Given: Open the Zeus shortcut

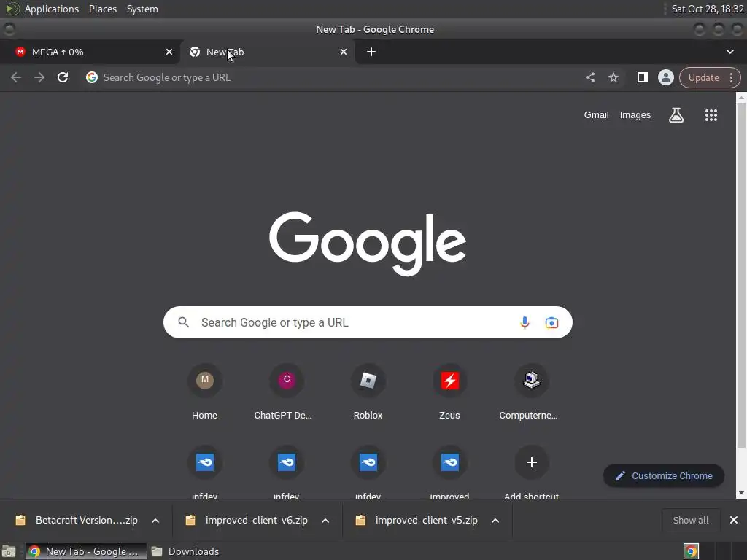Looking at the screenshot, I should pyautogui.click(x=449, y=393).
